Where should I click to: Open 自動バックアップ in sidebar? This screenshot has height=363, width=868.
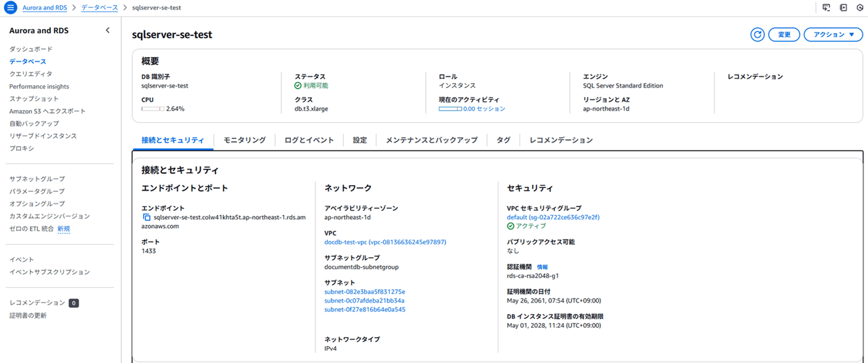click(x=34, y=123)
